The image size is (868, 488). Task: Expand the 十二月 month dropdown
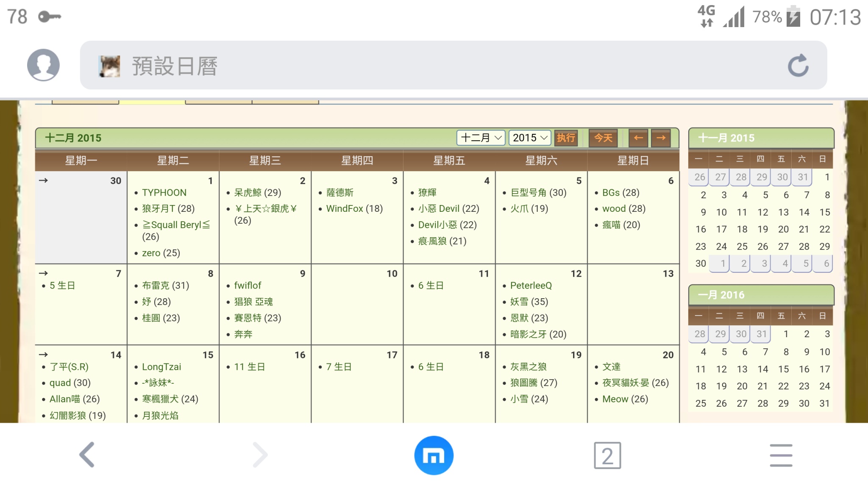pos(481,138)
